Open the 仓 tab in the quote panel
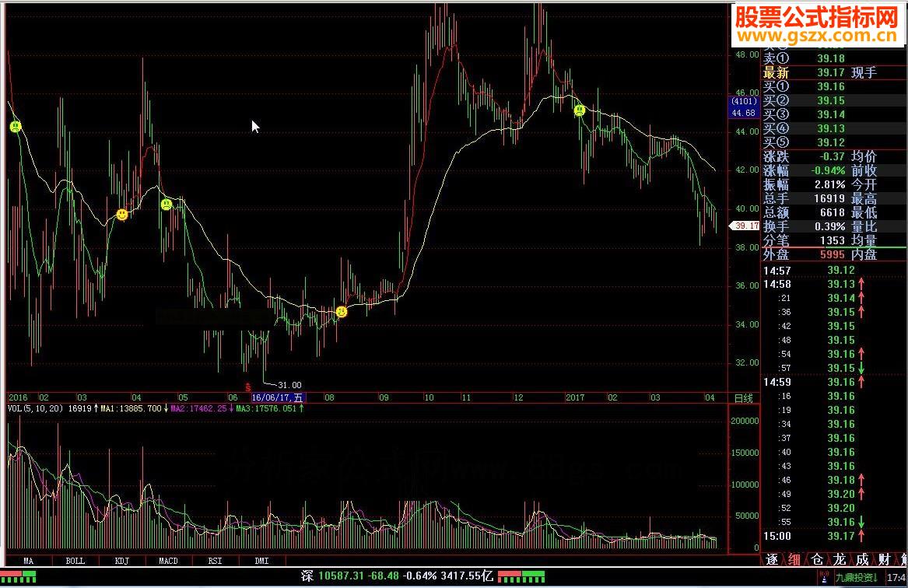908x588 pixels. [816, 560]
